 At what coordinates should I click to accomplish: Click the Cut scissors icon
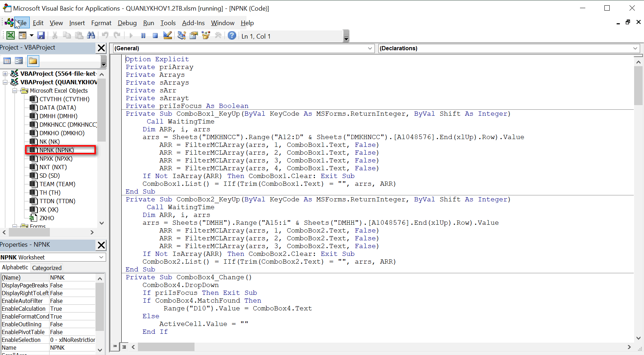pos(55,35)
